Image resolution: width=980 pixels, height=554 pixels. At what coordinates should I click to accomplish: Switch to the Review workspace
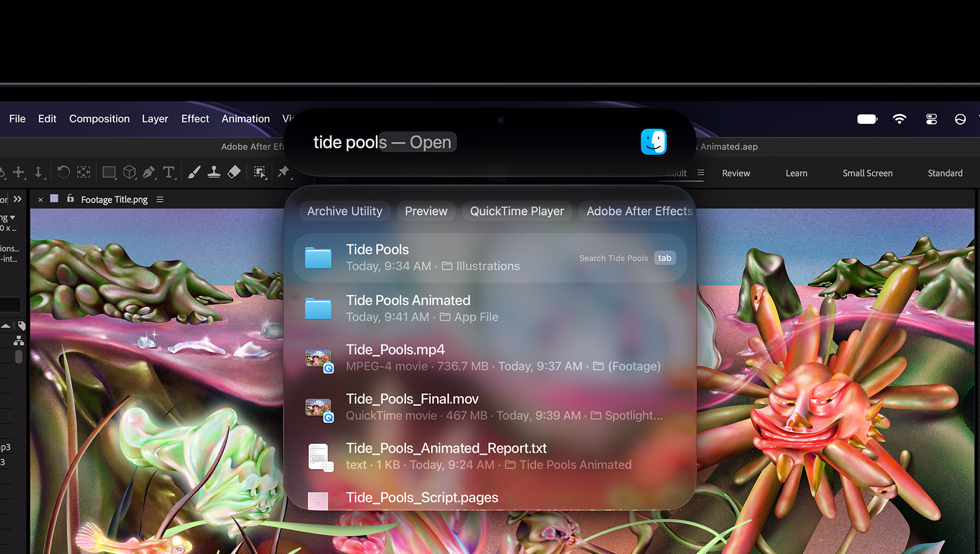pyautogui.click(x=736, y=173)
